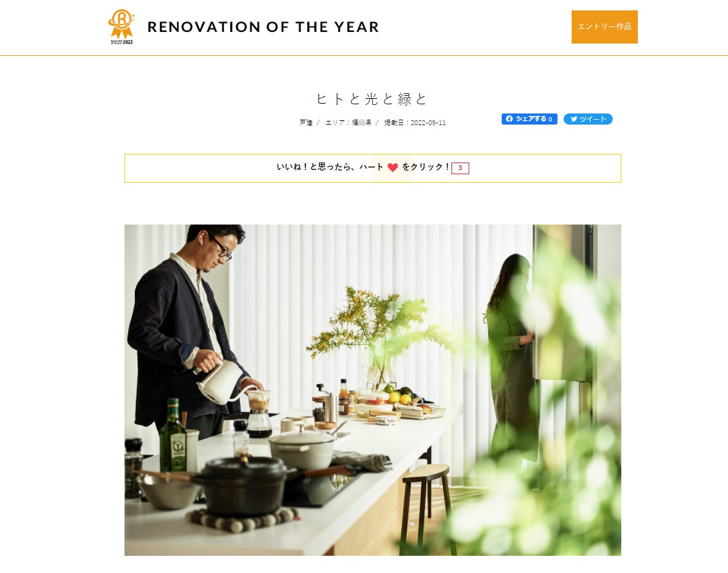
Task: Click the ツイート label on the tweet button
Action: point(593,120)
